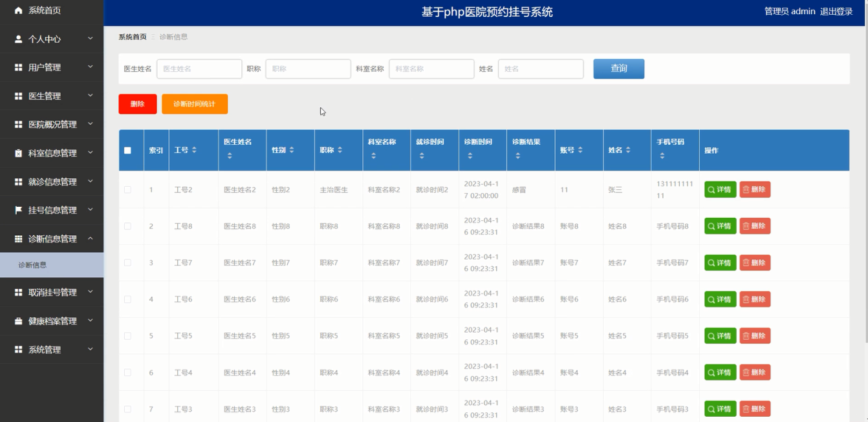Image resolution: width=868 pixels, height=422 pixels.
Task: Click the grid icon beside 系统管理
Action: point(18,349)
